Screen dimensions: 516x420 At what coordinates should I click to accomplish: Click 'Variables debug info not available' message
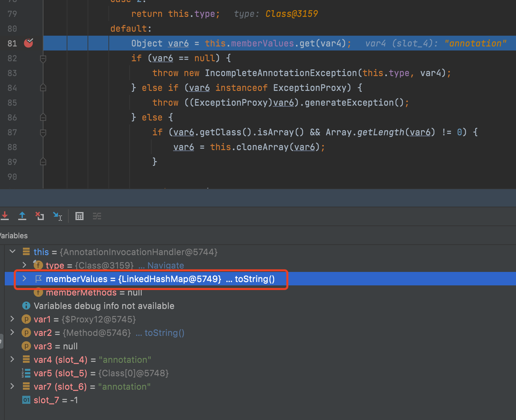coord(104,306)
